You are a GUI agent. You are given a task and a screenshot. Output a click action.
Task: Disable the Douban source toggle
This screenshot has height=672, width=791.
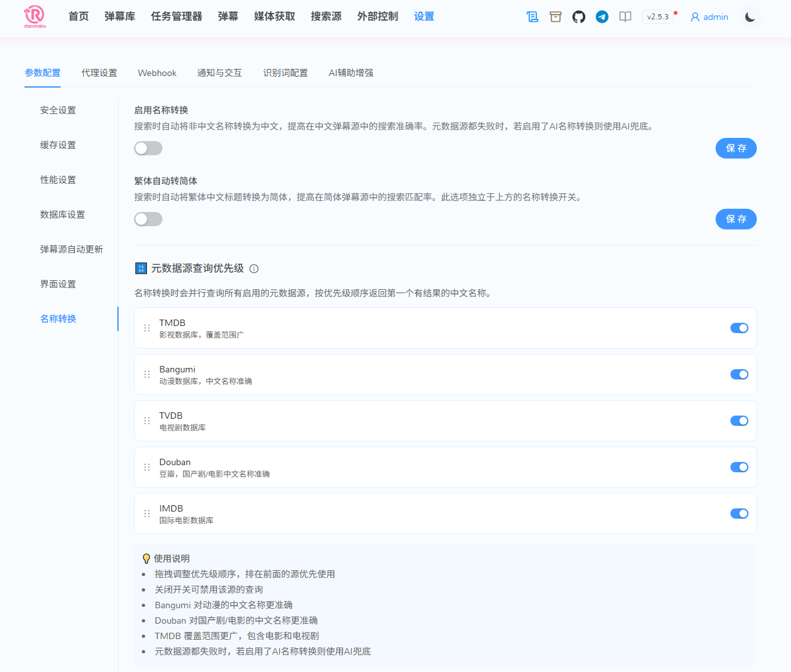click(x=739, y=467)
